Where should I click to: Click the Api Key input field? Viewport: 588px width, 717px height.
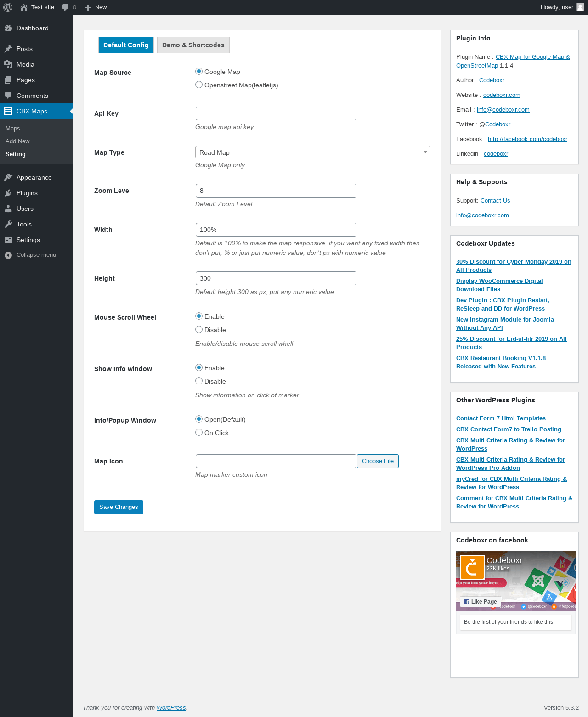coord(276,113)
